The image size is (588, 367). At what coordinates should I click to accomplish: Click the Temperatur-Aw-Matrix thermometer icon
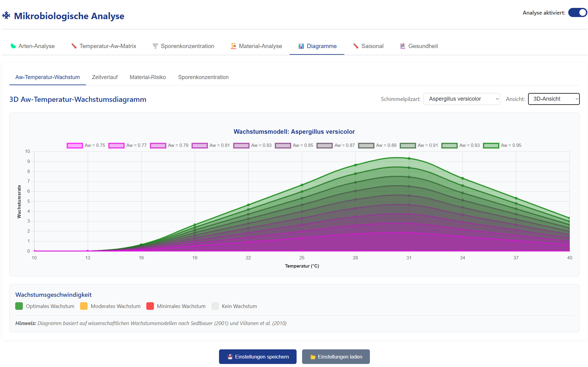tap(74, 46)
